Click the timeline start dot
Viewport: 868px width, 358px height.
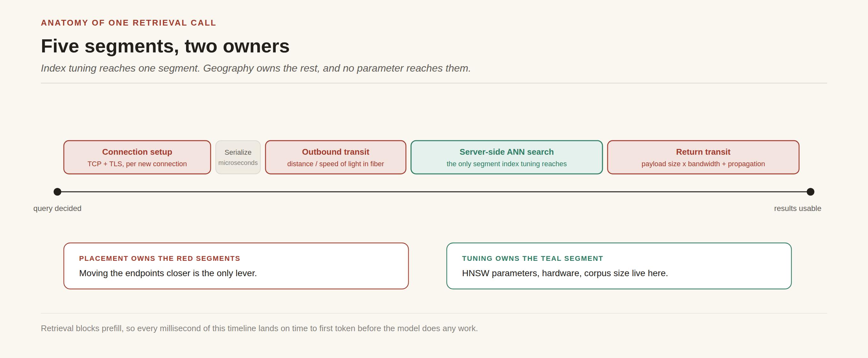[x=57, y=192]
